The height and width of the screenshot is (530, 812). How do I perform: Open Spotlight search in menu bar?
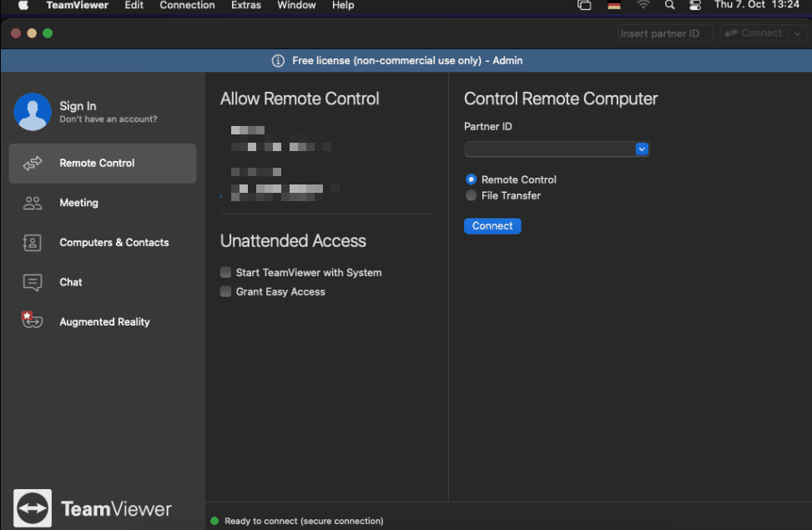(x=669, y=5)
